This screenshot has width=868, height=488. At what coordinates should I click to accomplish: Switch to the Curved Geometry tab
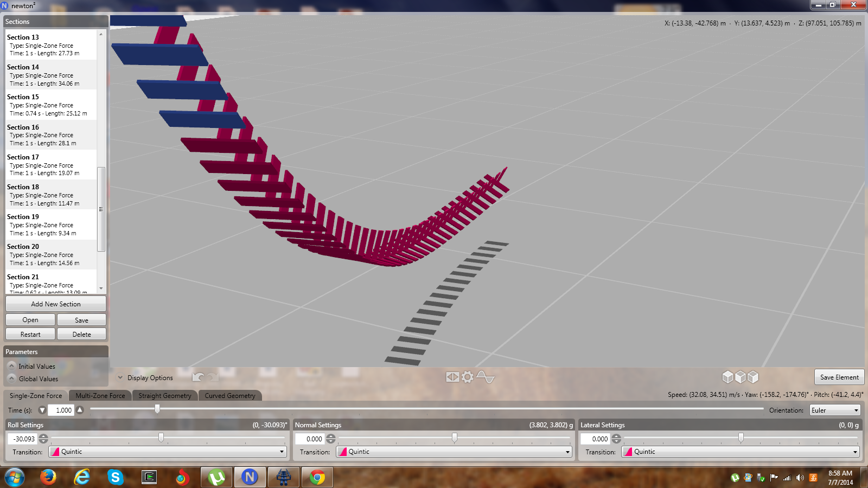coord(229,396)
